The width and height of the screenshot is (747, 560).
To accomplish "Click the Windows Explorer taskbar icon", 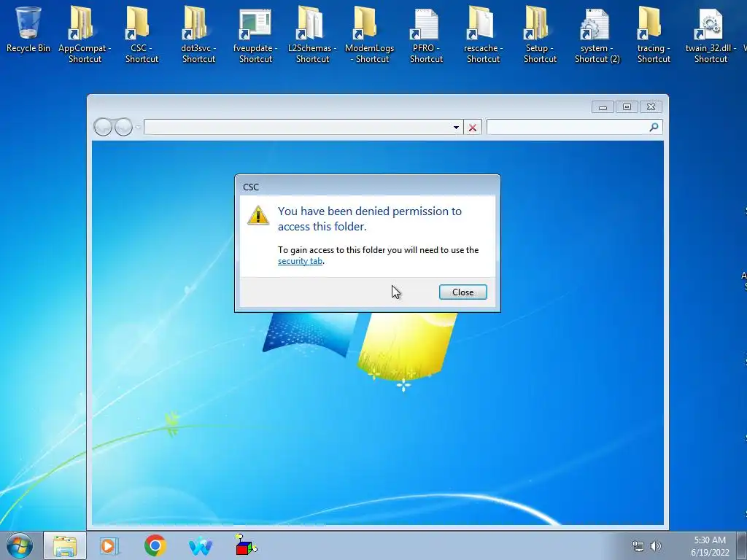I will [65, 545].
